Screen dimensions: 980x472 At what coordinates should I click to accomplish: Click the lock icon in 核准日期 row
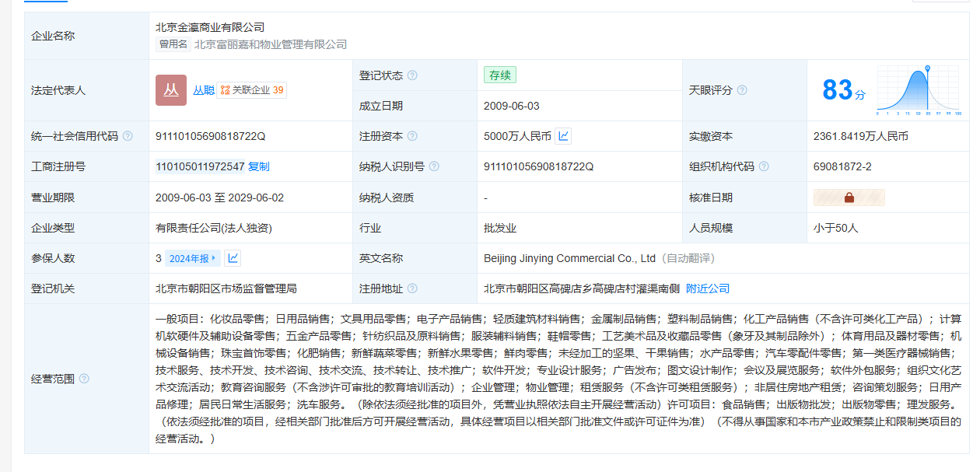pos(849,198)
